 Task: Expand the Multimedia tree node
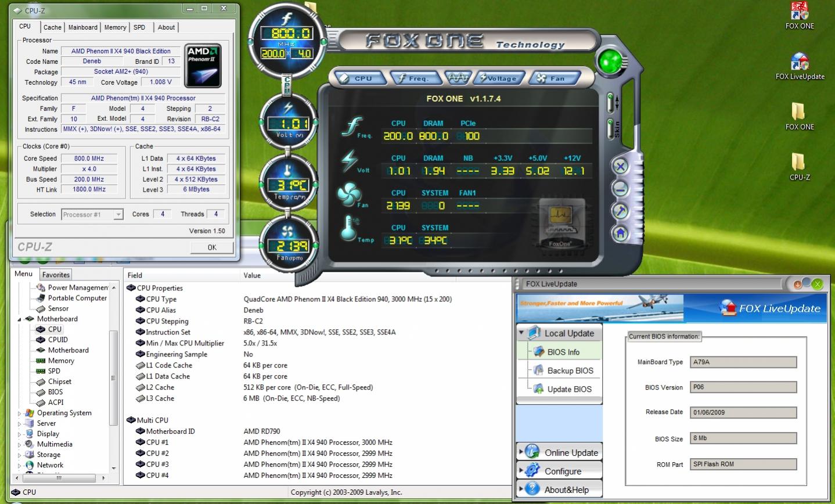tap(19, 445)
